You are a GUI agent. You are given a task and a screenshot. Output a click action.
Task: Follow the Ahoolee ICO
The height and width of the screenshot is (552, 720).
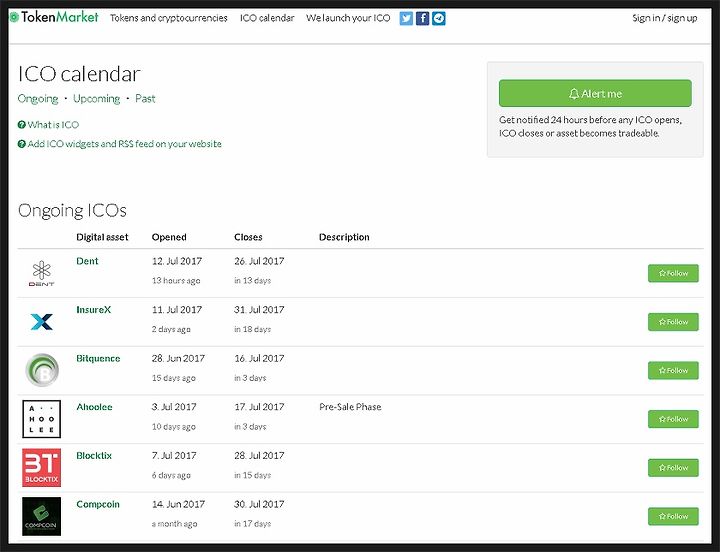click(673, 419)
